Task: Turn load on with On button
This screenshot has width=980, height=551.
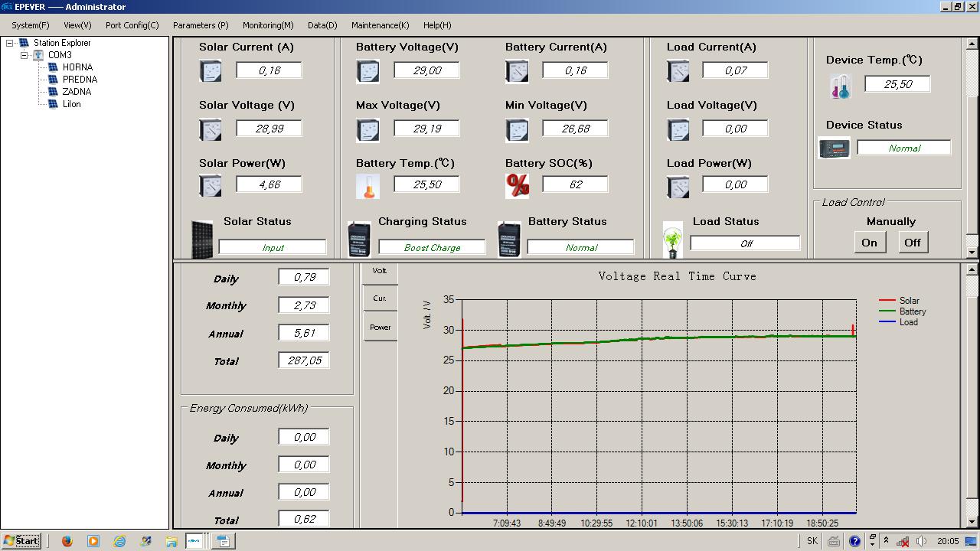Action: coord(869,243)
